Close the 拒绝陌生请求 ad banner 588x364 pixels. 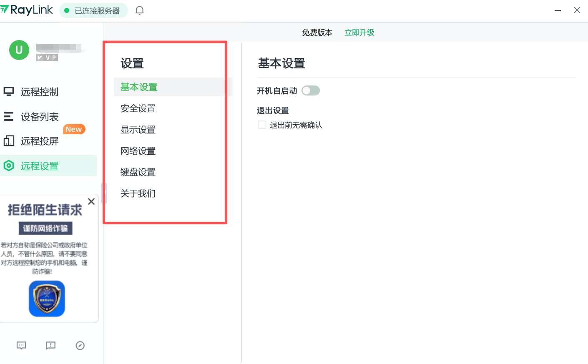tap(91, 201)
